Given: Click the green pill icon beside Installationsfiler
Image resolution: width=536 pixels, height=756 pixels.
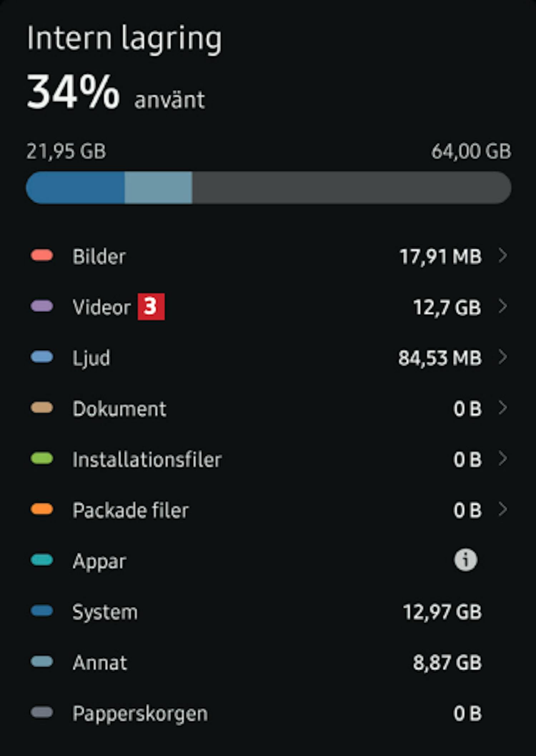Looking at the screenshot, I should coord(42,459).
